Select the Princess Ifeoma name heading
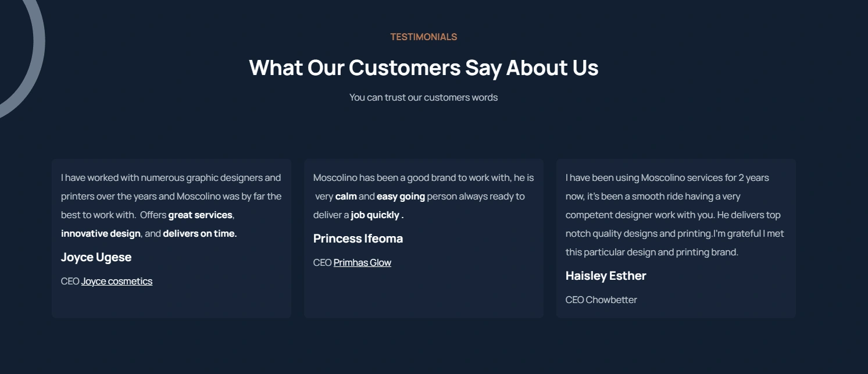 click(358, 238)
